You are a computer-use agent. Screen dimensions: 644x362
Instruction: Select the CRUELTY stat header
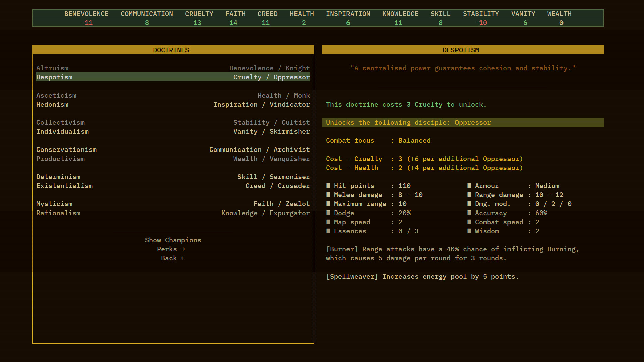click(x=199, y=14)
